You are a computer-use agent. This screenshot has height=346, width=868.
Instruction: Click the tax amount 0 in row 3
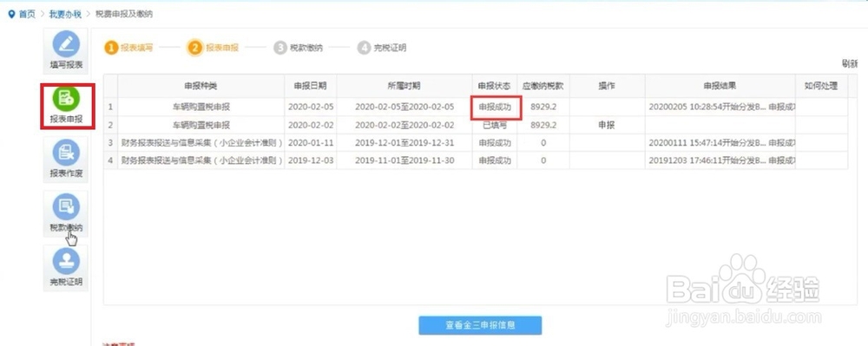point(543,142)
